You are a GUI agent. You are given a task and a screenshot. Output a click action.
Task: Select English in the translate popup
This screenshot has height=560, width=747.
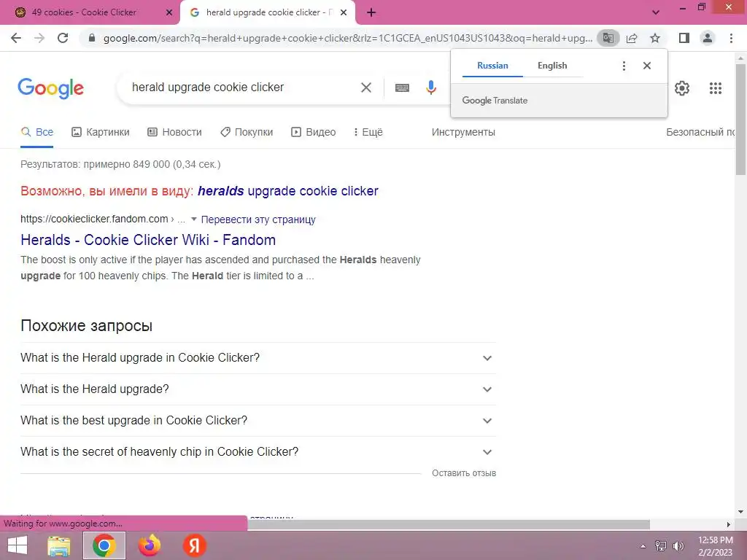click(552, 66)
